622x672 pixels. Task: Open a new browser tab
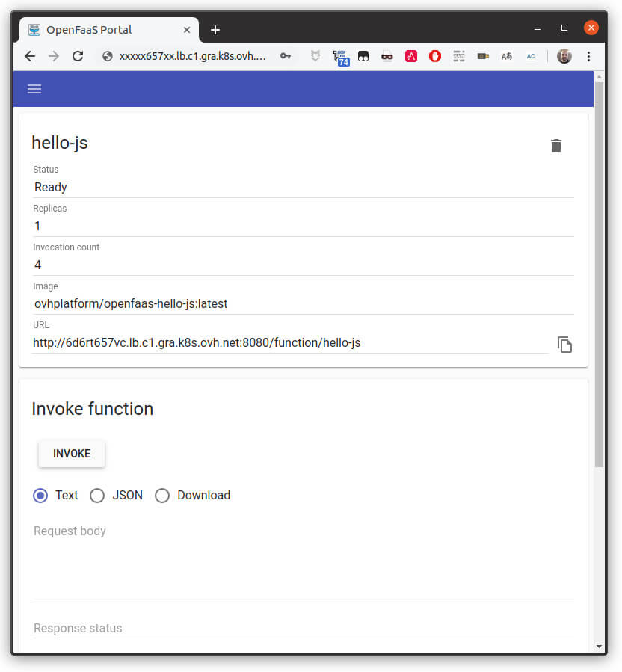[215, 30]
